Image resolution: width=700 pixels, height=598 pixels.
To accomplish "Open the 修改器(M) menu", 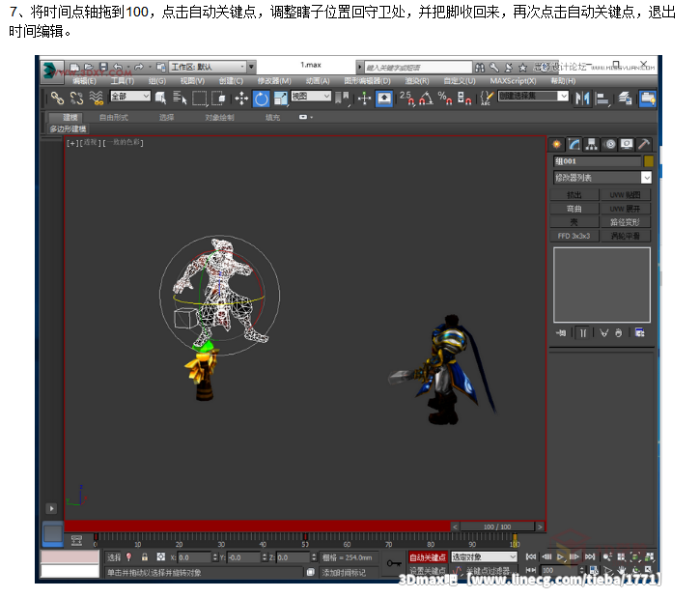I will 274,81.
